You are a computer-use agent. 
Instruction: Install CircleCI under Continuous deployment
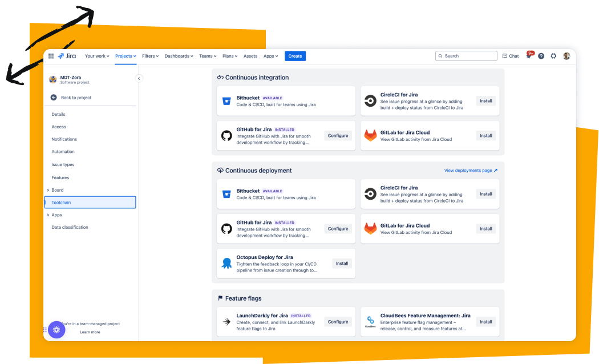[485, 194]
